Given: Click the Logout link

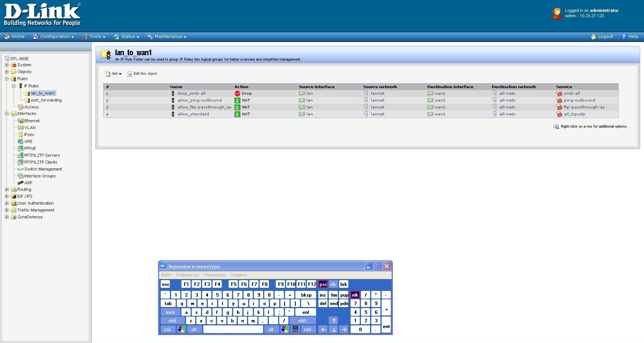Looking at the screenshot, I should click(606, 37).
